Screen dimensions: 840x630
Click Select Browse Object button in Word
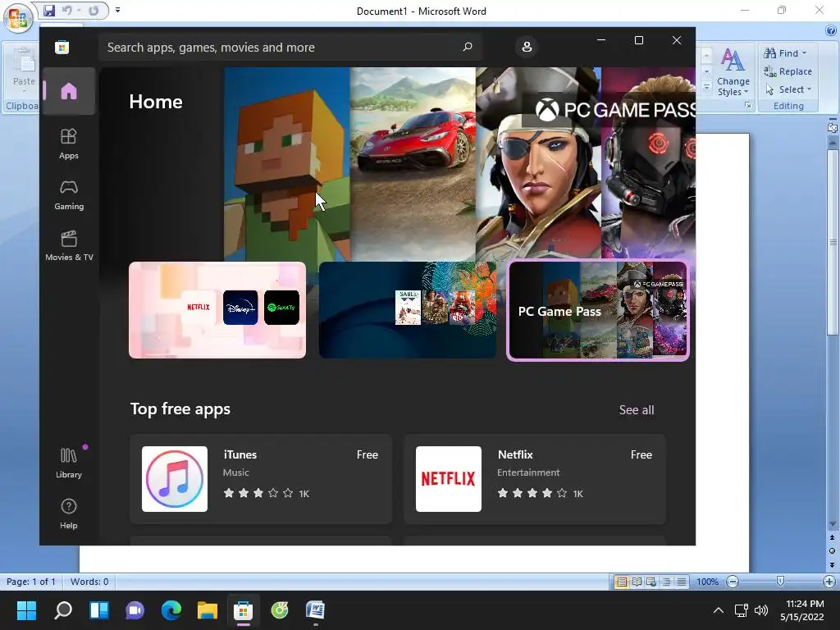click(832, 550)
